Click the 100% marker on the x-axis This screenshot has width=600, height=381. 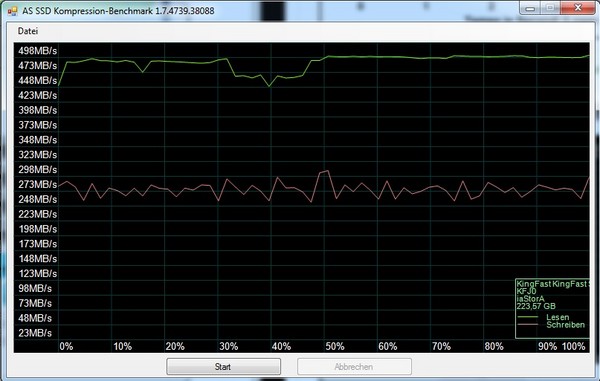coord(573,347)
